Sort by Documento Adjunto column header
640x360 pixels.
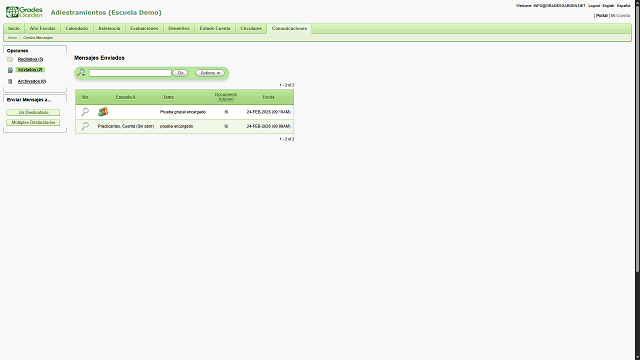pos(226,97)
